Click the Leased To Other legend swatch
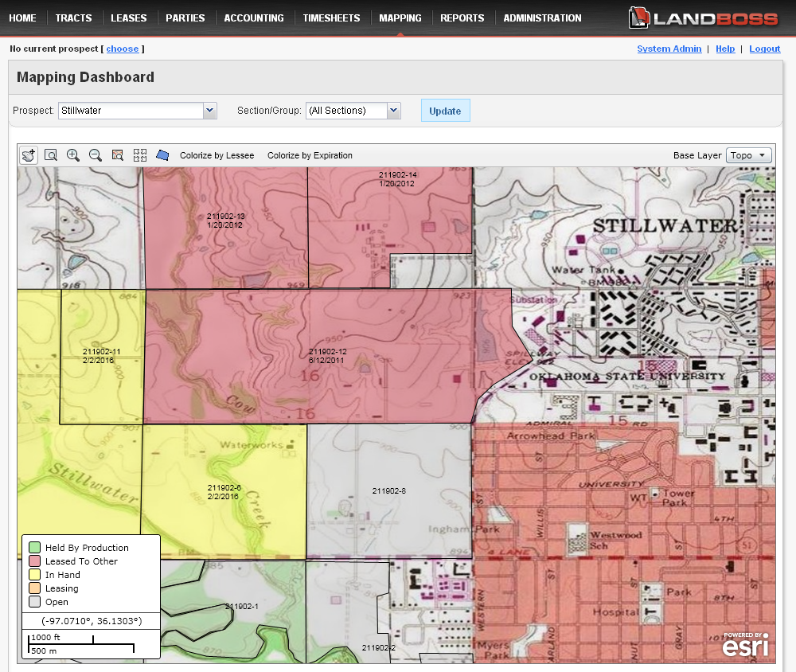The height and width of the screenshot is (672, 796). 34,561
